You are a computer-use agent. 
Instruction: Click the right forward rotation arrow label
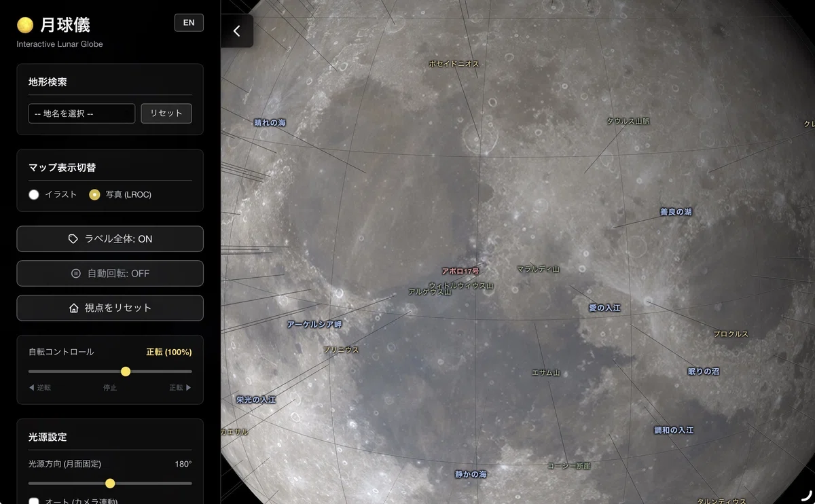point(180,388)
